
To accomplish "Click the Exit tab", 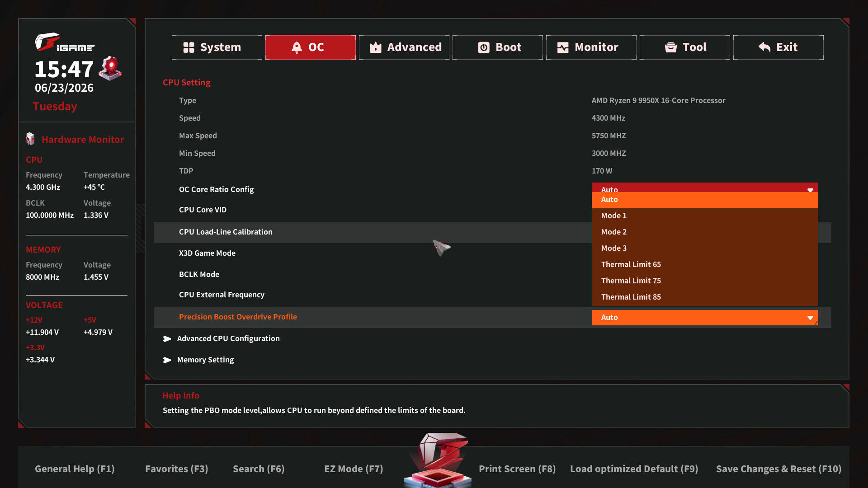I will coord(778,47).
